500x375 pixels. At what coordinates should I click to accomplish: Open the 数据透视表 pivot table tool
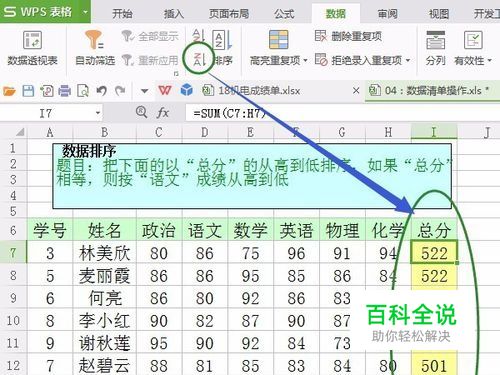[x=32, y=48]
